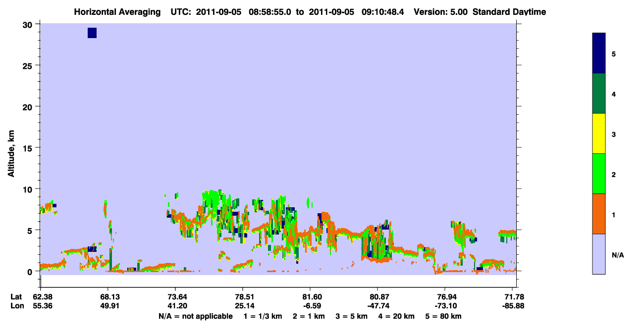Click the dark green colorbar segment labeled 4
This screenshot has height=330, width=644.
click(x=599, y=94)
